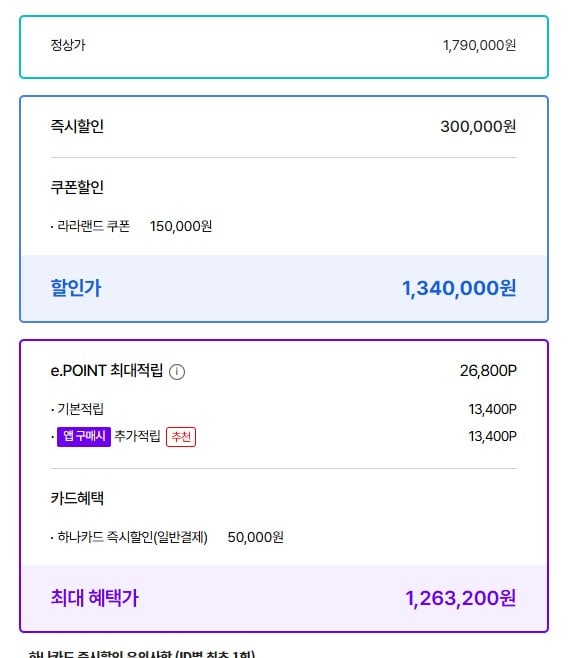The height and width of the screenshot is (658, 571).
Task: Click the 카드혜택 heading
Action: [x=77, y=498]
